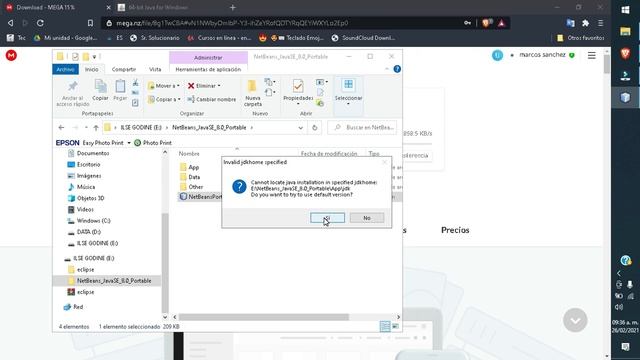Click No in the jdkhome dialog
The image size is (640, 360).
(367, 218)
